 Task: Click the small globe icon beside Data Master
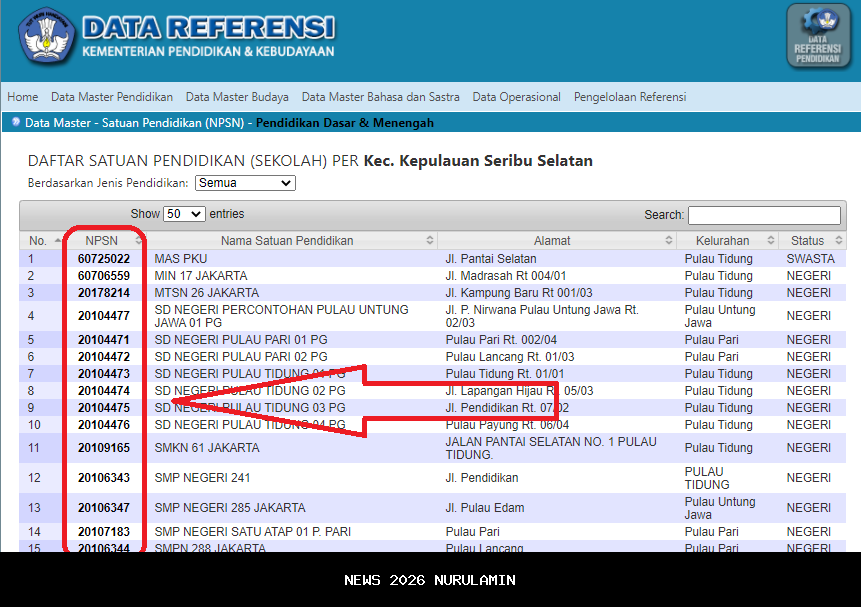point(16,122)
